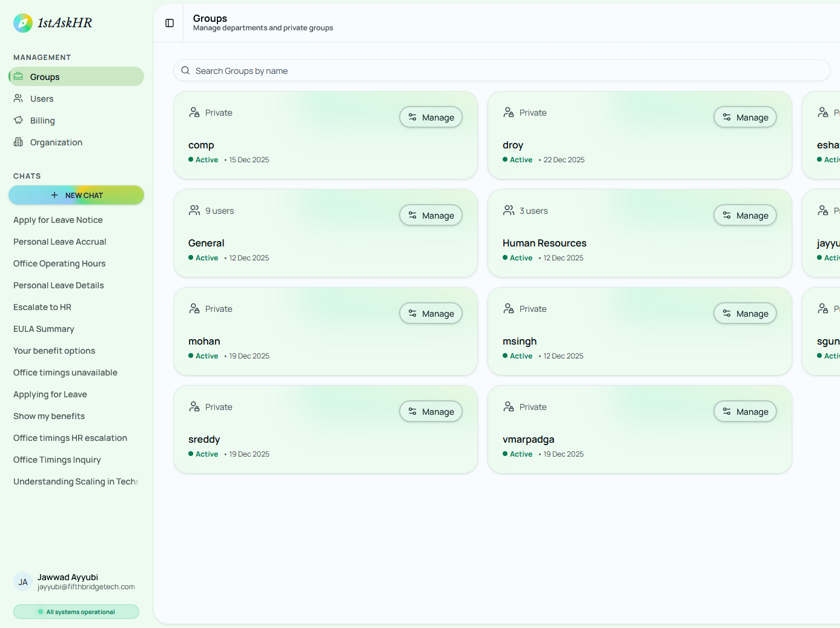Click the Users icon in sidebar
This screenshot has height=628, width=840.
pos(19,99)
